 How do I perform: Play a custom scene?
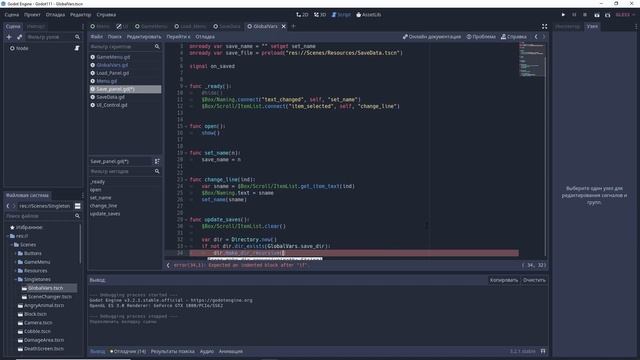pos(607,15)
